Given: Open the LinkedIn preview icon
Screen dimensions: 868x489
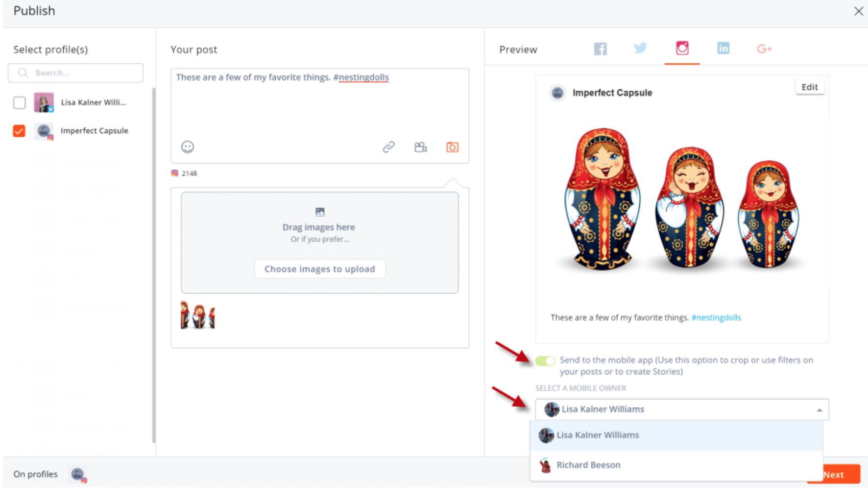Looking at the screenshot, I should pos(723,49).
